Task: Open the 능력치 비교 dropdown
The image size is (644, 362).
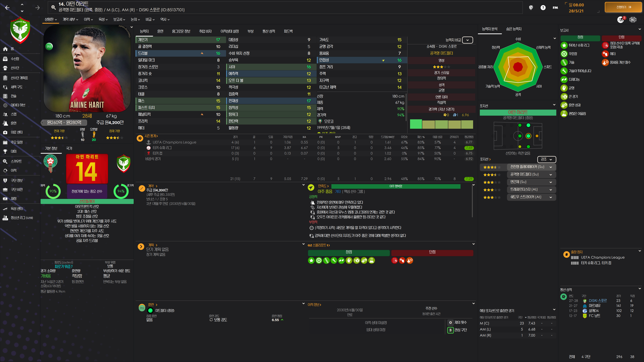Action: [467, 40]
